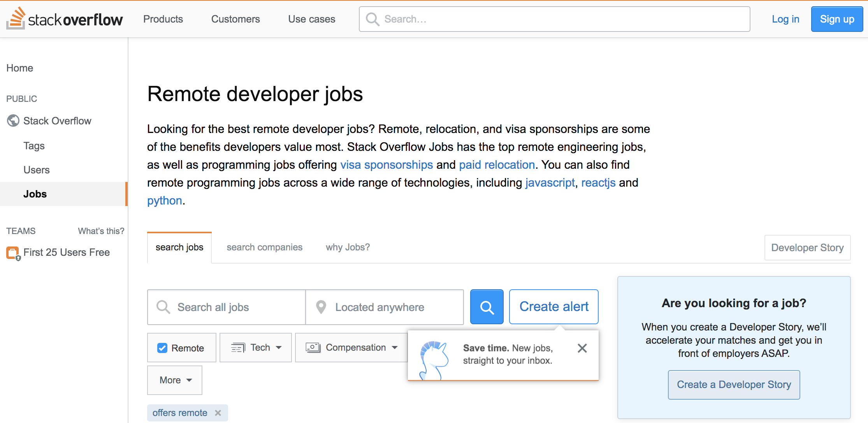Remove the offers remote filter tag
The width and height of the screenshot is (868, 423).
click(218, 413)
